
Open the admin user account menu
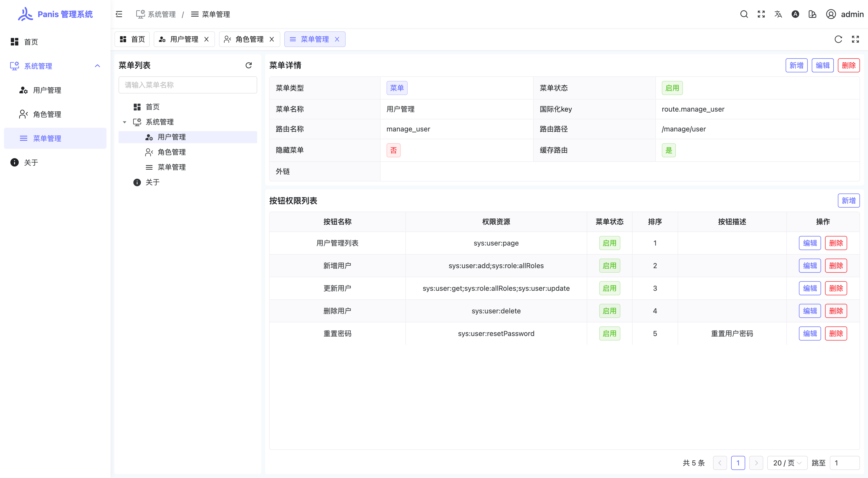(x=845, y=14)
